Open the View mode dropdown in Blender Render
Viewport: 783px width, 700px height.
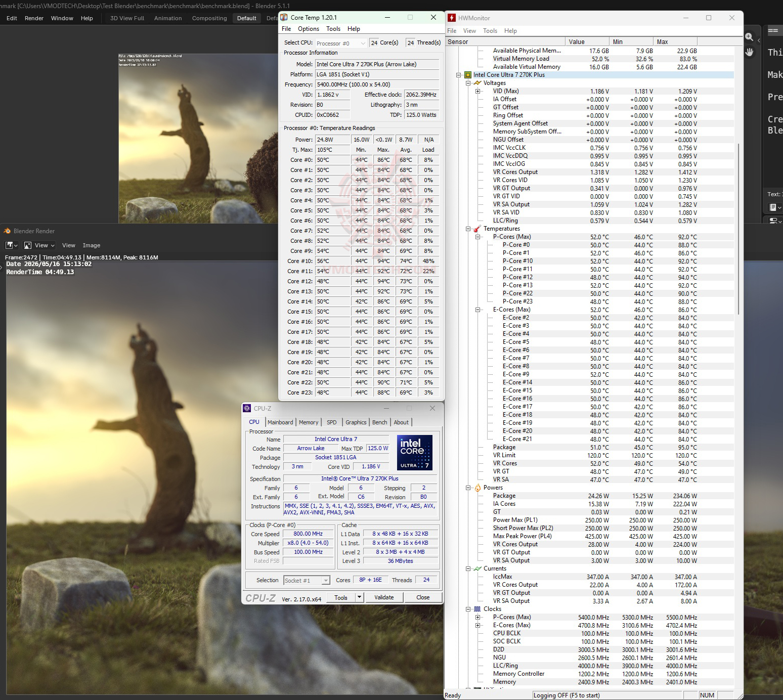39,245
